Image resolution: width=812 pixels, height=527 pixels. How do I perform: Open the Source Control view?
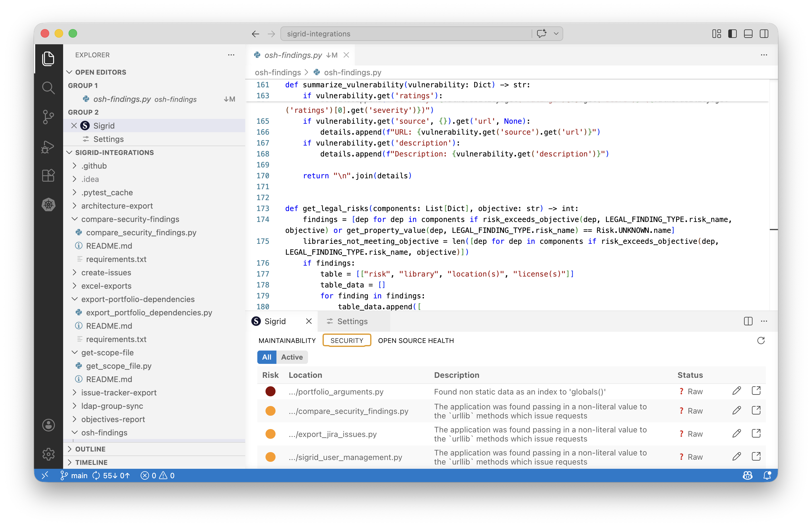[48, 117]
